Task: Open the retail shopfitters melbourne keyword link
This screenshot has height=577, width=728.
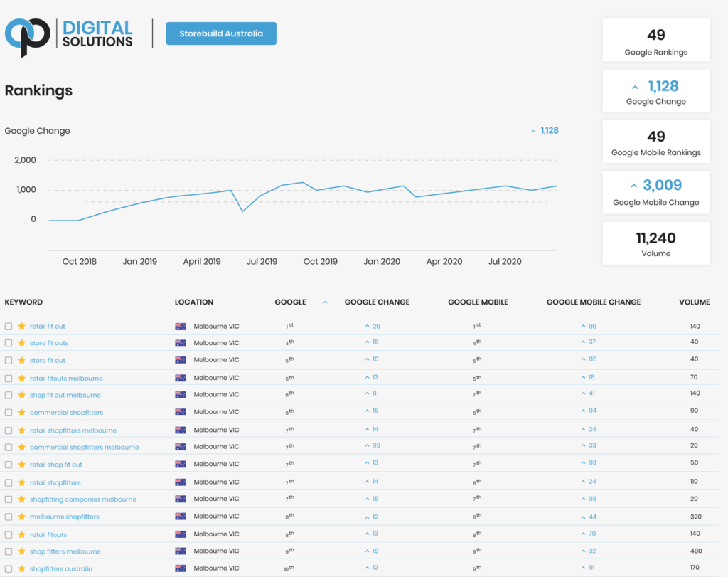Action: point(73,430)
